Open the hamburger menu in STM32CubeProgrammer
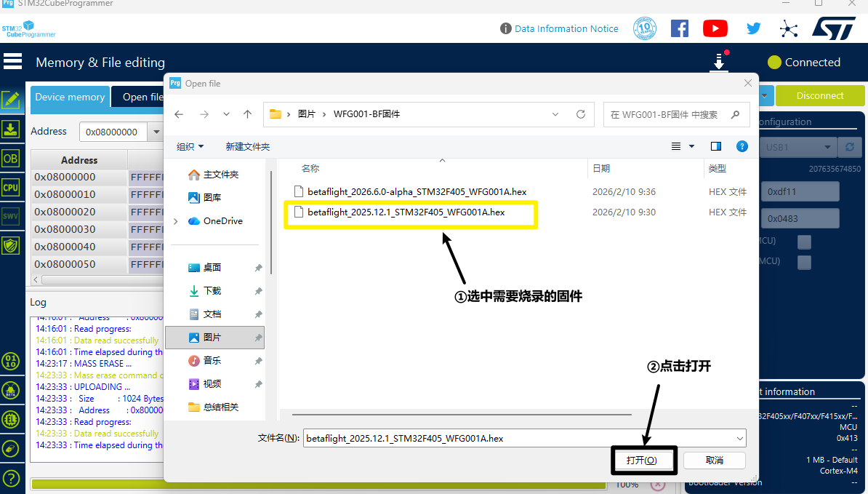Screen dimensions: 868x494 pos(12,62)
